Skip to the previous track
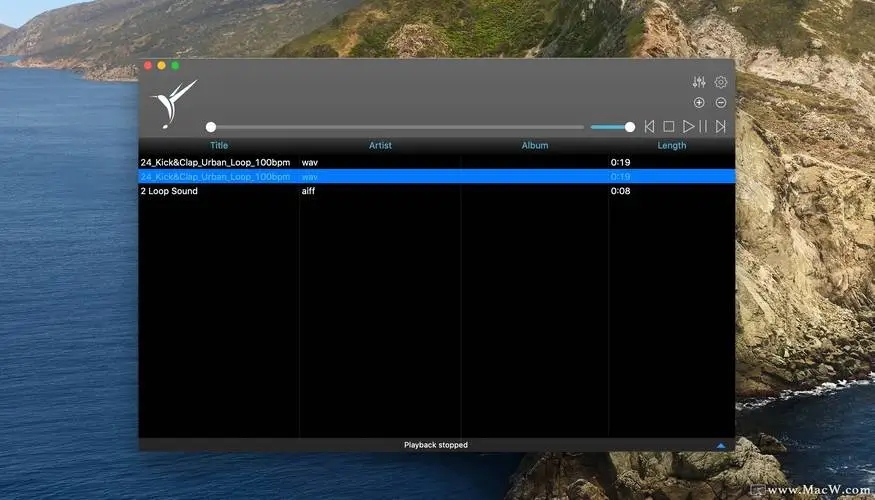The width and height of the screenshot is (875, 500). coord(649,127)
